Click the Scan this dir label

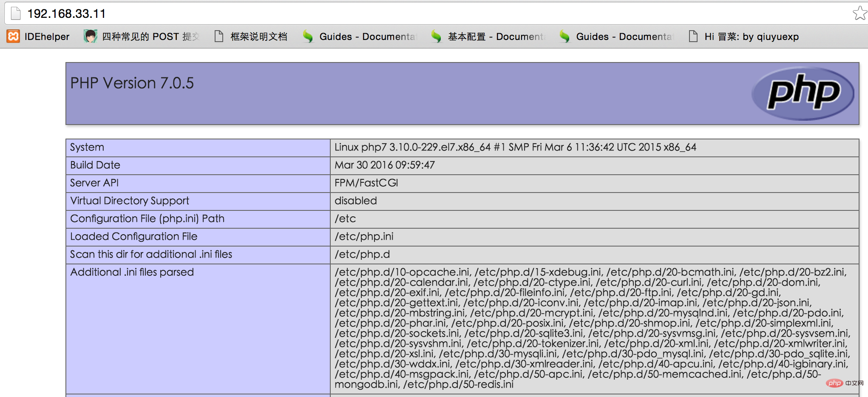151,255
